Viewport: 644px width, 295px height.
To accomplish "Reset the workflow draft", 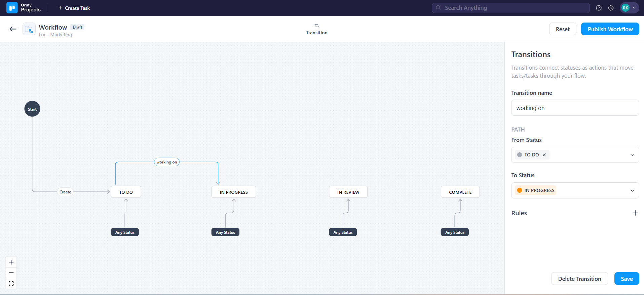I will coord(562,29).
